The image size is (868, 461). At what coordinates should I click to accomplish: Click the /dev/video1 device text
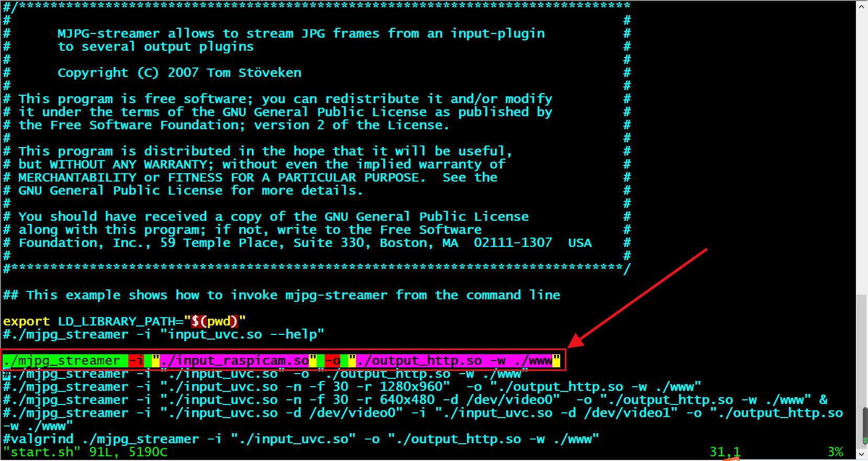click(x=627, y=413)
